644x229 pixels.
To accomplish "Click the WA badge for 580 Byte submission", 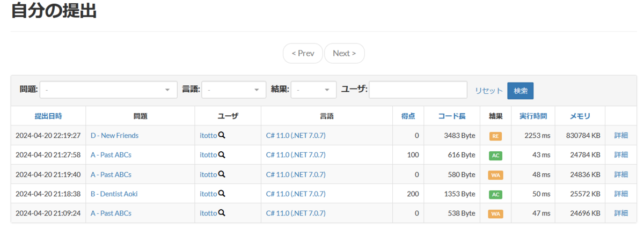I will [x=495, y=175].
